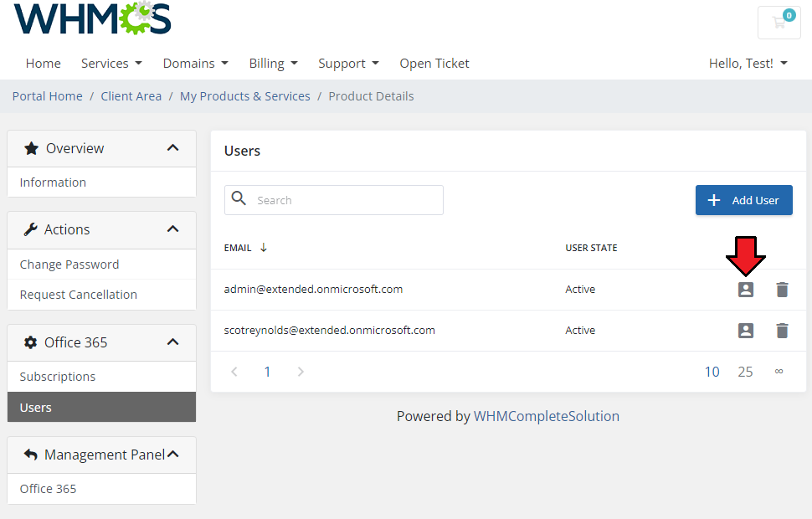Open the WHMCompleteSolution link
812x519 pixels.
(547, 416)
